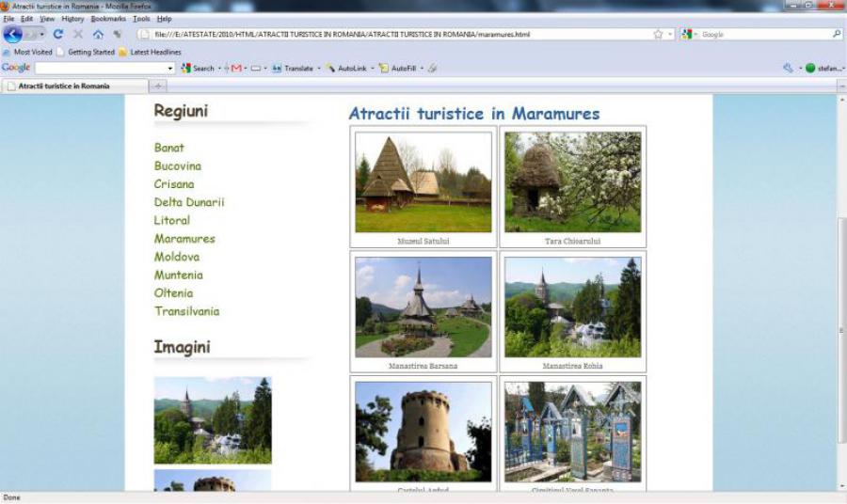Click the Tara Chioarului photo thumbnail

(x=572, y=181)
